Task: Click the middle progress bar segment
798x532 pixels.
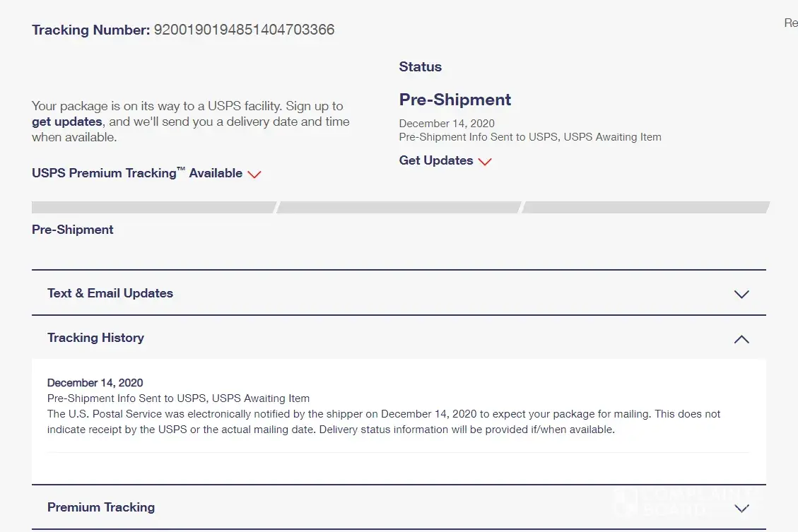Action: pos(399,208)
